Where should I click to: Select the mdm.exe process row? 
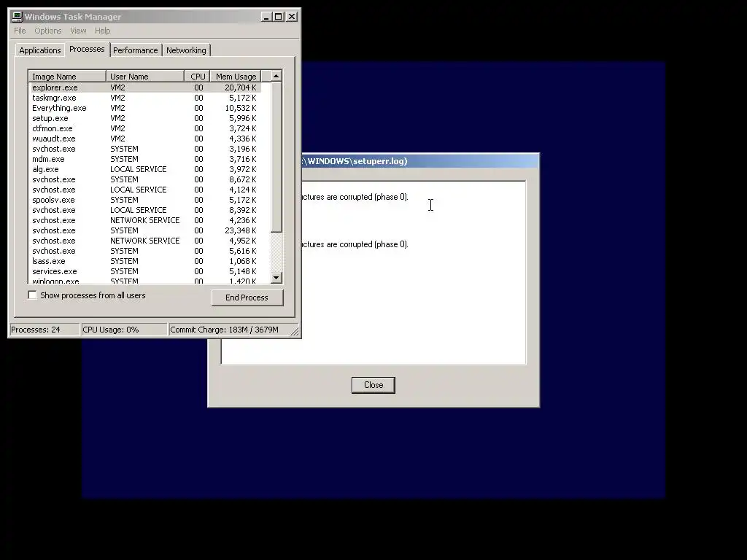tap(145, 159)
